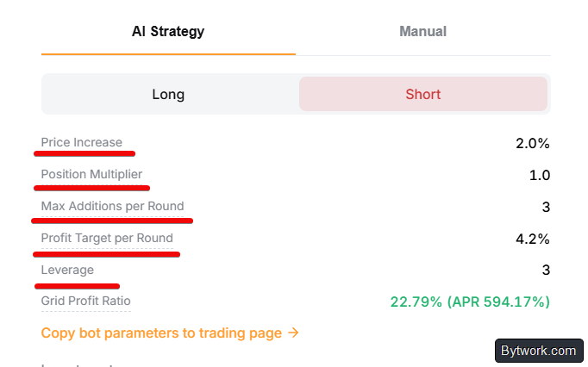The height and width of the screenshot is (367, 588).
Task: Click the Max Additions per Round value 3
Action: point(546,207)
